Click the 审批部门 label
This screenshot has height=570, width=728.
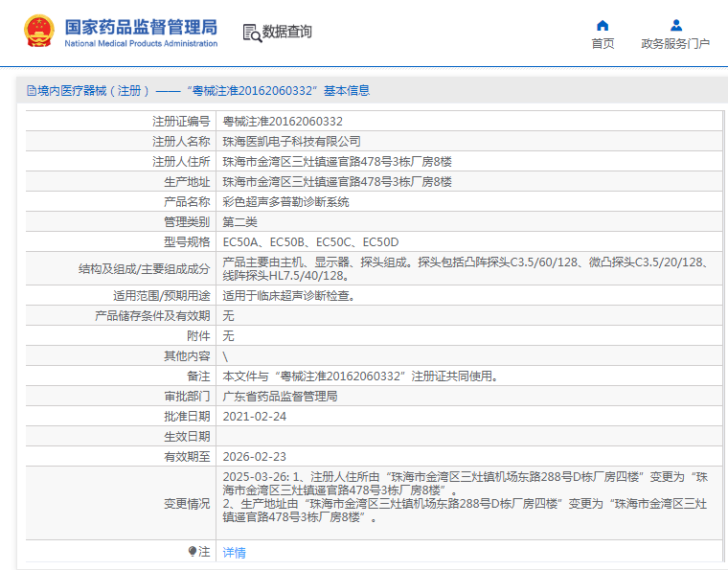(187, 397)
